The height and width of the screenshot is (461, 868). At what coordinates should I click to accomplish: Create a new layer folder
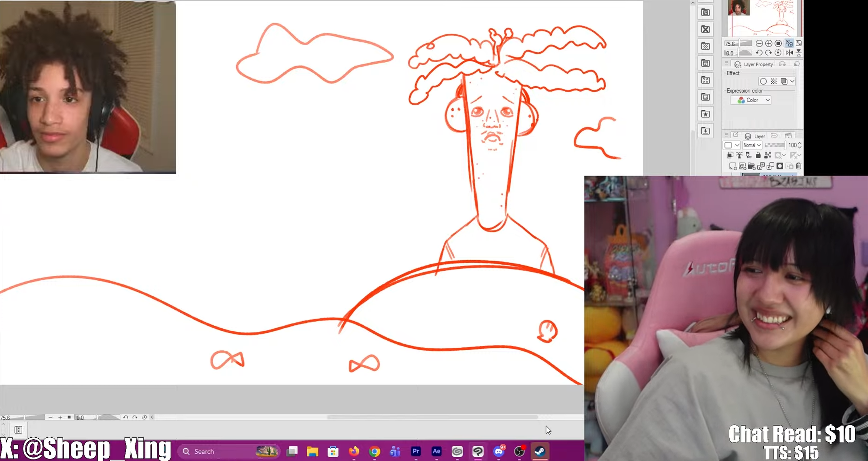(x=751, y=166)
